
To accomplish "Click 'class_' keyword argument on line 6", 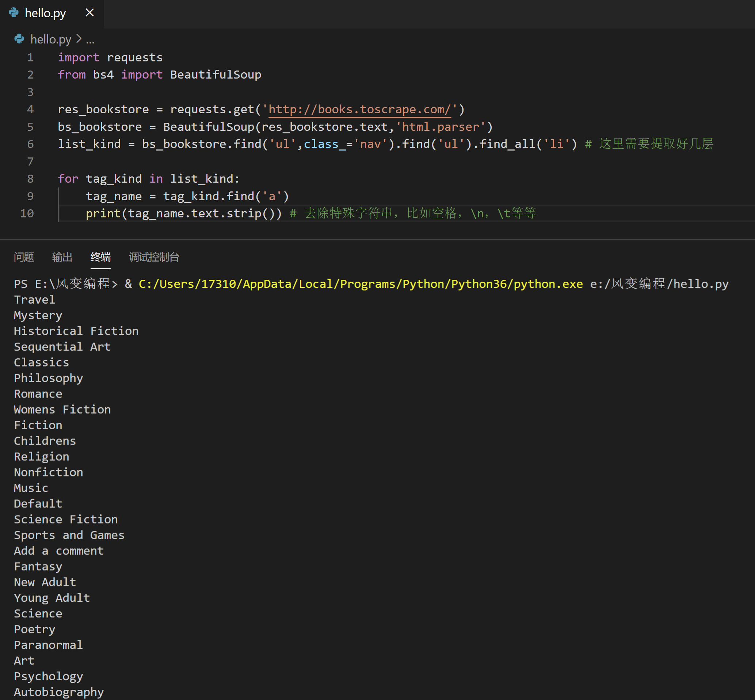I will pyautogui.click(x=325, y=144).
